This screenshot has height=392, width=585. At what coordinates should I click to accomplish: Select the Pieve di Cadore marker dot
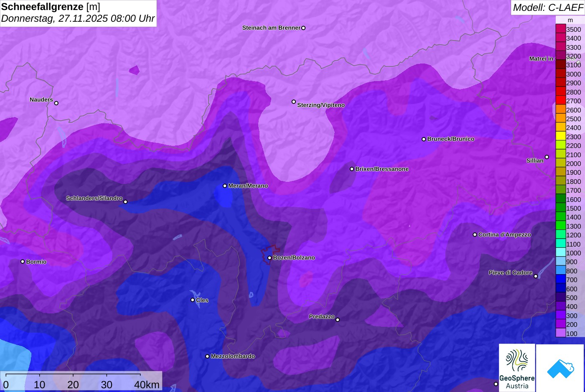(x=536, y=276)
